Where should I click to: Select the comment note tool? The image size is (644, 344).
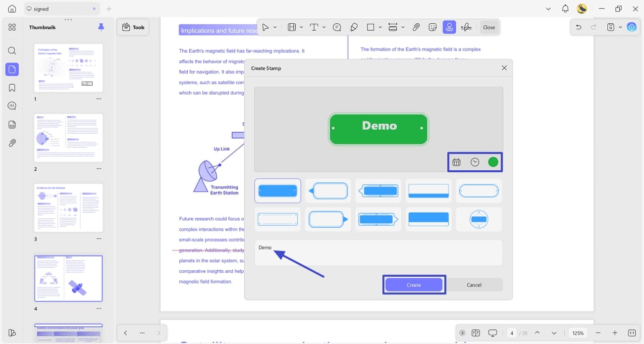point(337,27)
